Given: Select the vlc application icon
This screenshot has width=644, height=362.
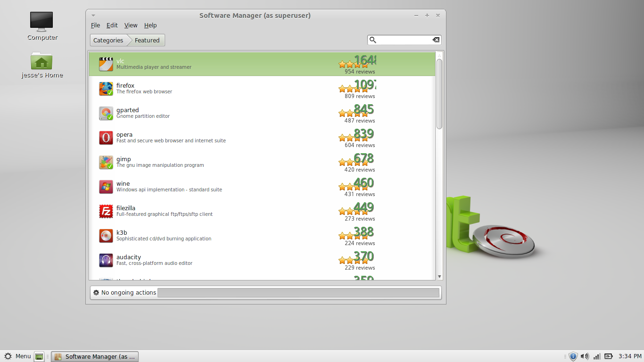Looking at the screenshot, I should (x=106, y=64).
